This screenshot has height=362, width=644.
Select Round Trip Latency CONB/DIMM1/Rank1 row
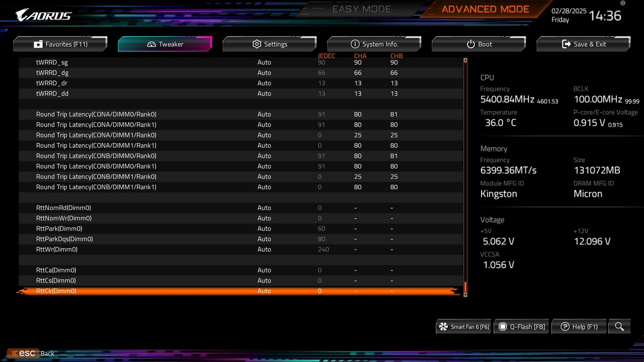click(240, 187)
